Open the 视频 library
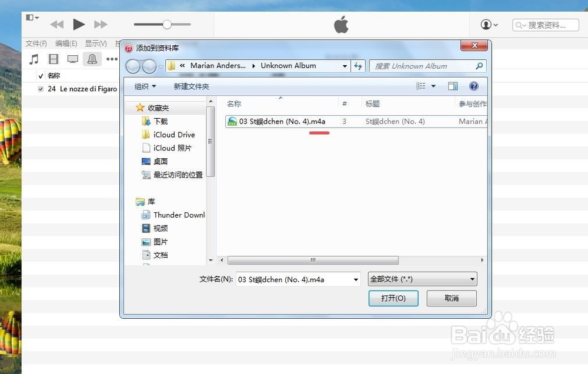Screen dimensions: 588x374 tap(155, 228)
